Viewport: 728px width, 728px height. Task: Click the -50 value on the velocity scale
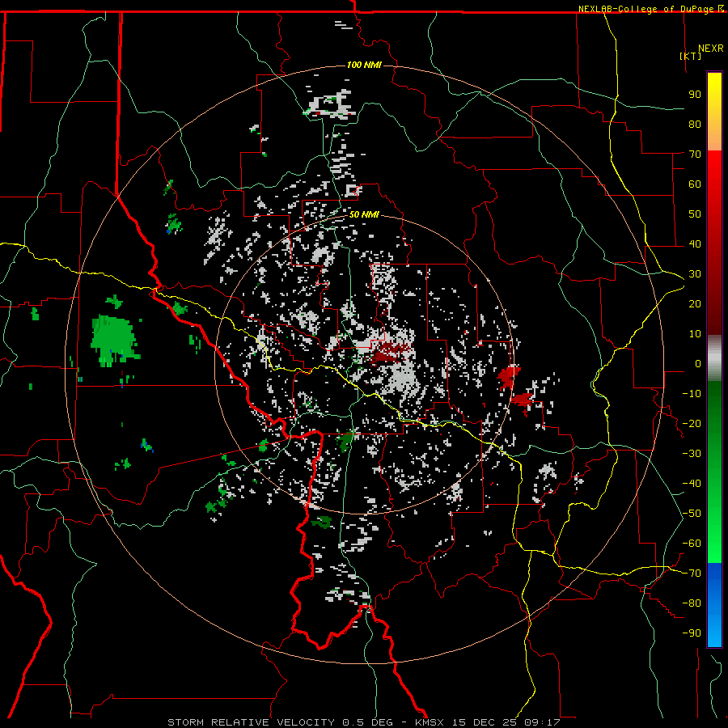point(692,514)
